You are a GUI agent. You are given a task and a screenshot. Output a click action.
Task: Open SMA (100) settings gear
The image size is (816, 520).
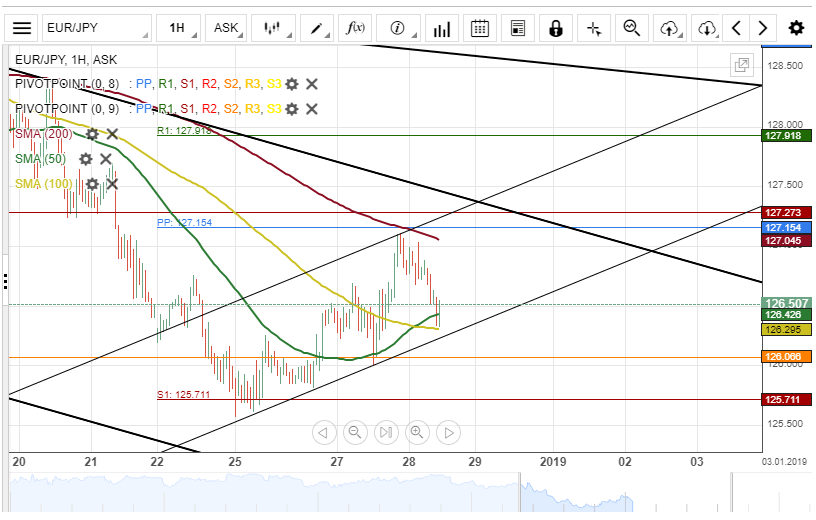92,184
